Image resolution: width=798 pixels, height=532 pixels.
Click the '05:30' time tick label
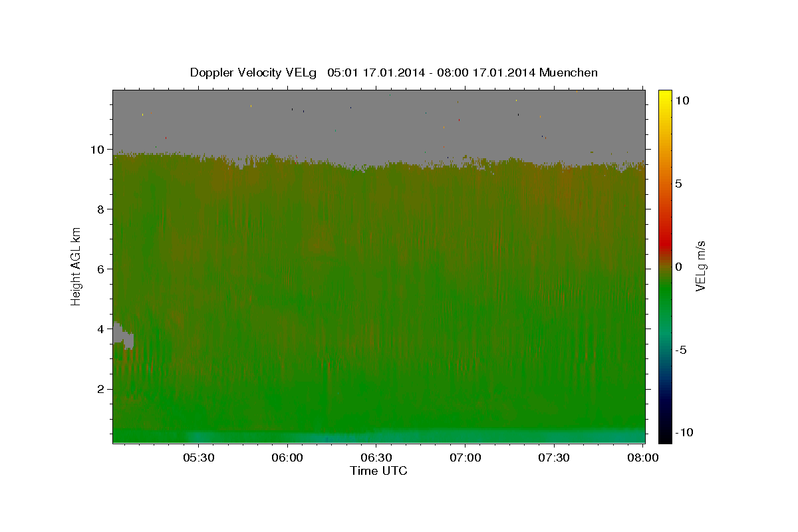click(199, 458)
